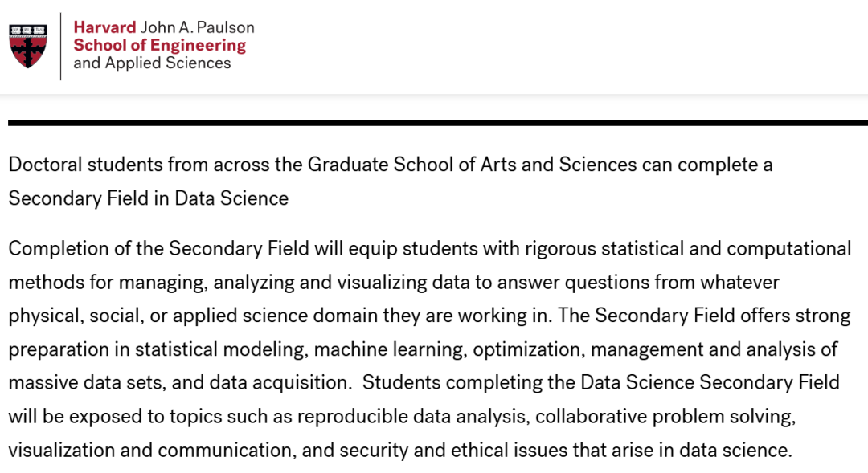Click the "School of Engineering" logo text
The width and height of the screenshot is (868, 473).
click(x=159, y=45)
